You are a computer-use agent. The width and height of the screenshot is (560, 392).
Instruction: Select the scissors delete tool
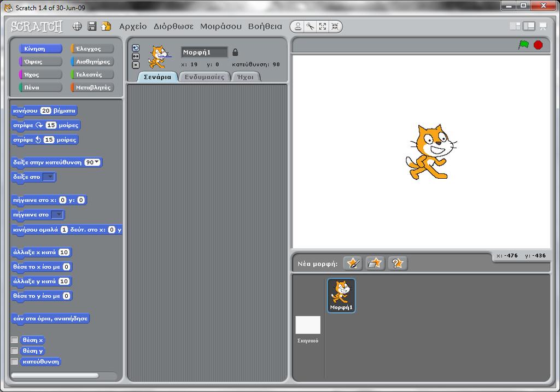(x=311, y=26)
